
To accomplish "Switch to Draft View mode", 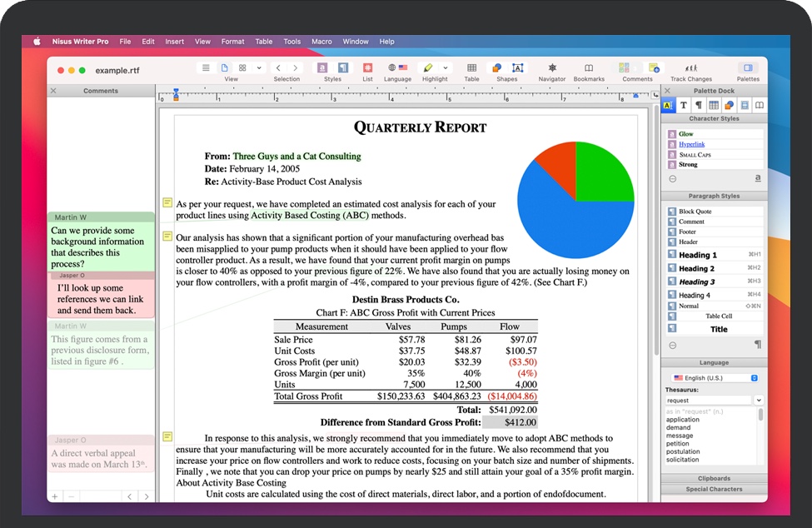I will pos(206,67).
